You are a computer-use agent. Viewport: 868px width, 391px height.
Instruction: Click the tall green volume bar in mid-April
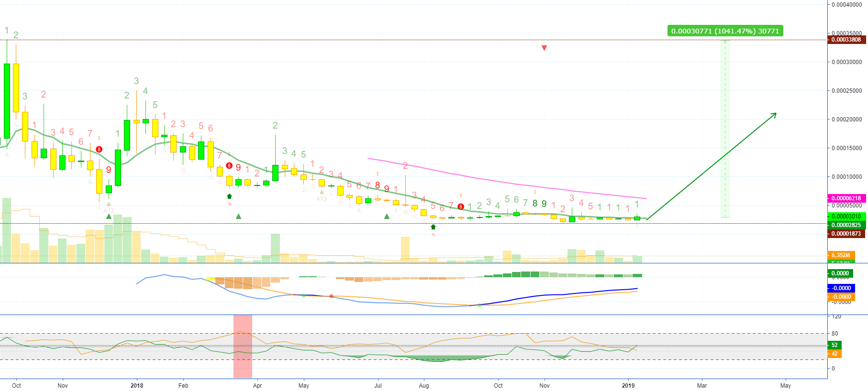275,248
